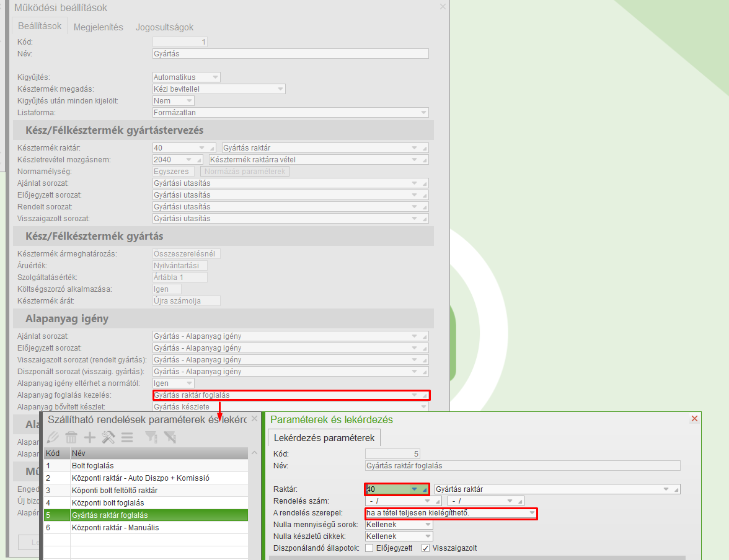Click corner marker of Raktár name field Gyártás raktár in parameters panel
This screenshot has width=729, height=560.
(677, 489)
